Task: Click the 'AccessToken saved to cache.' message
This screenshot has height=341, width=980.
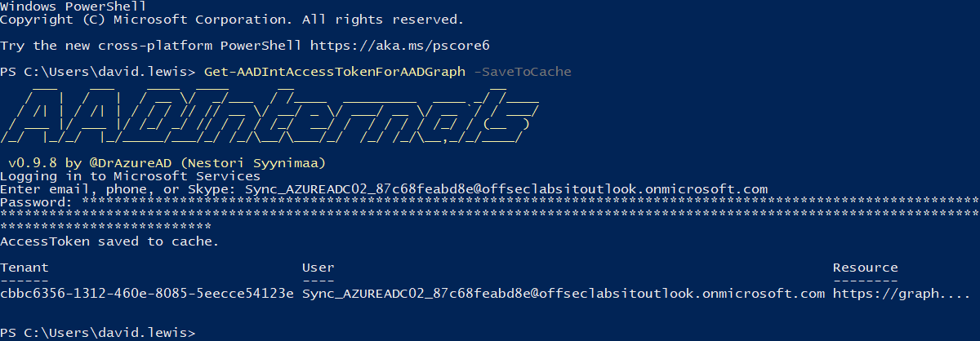Action: (110, 241)
